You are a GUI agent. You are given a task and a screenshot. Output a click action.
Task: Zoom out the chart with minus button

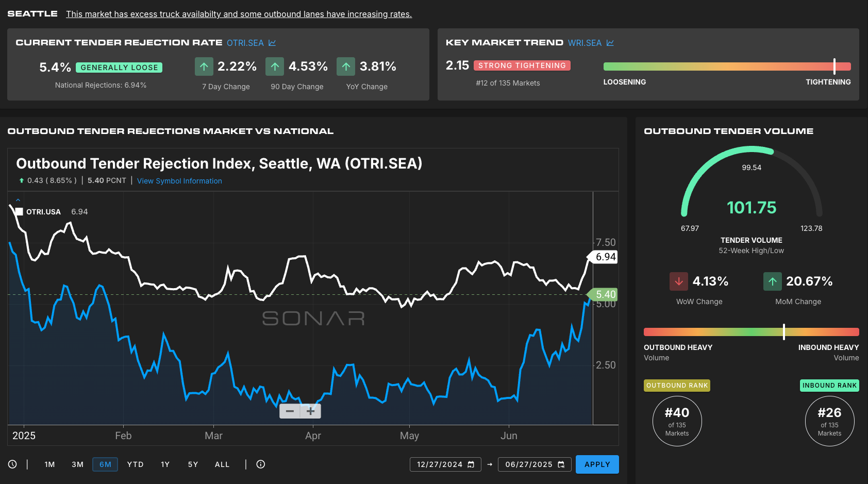290,411
